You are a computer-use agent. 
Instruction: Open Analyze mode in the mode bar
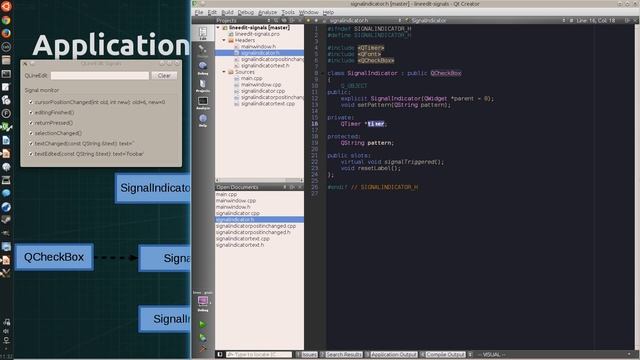(203, 103)
